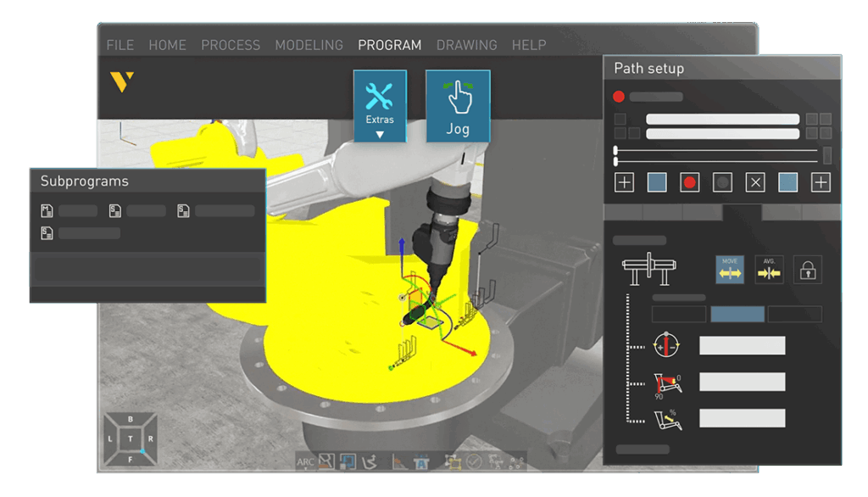Image resolution: width=868 pixels, height=497 pixels.
Task: Toggle the padlock lock button
Action: pyautogui.click(x=808, y=270)
